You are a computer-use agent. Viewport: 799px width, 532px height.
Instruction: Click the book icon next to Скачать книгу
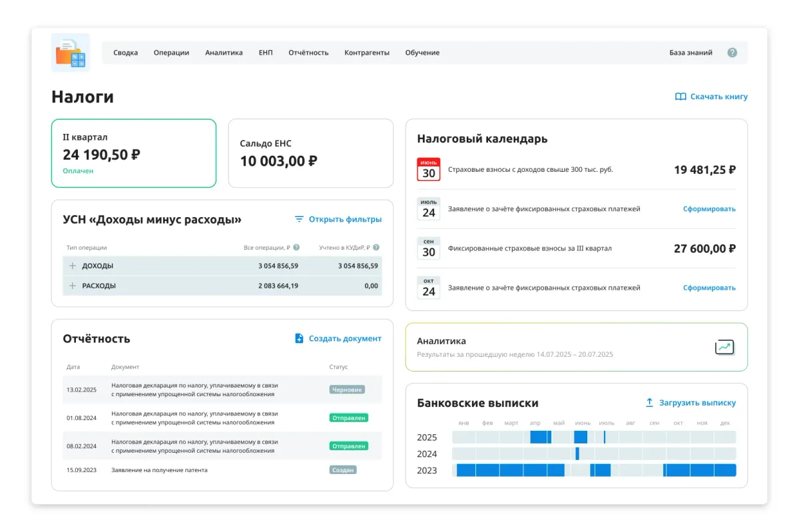pyautogui.click(x=680, y=97)
